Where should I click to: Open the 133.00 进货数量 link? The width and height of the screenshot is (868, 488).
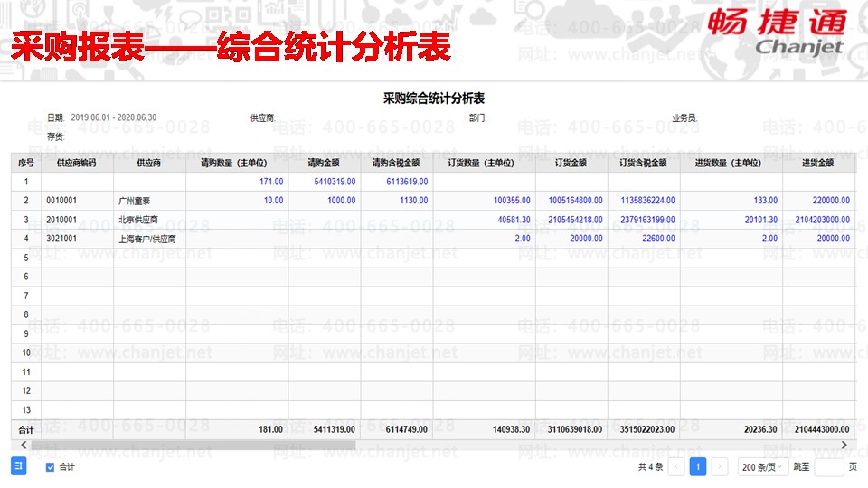(x=765, y=201)
